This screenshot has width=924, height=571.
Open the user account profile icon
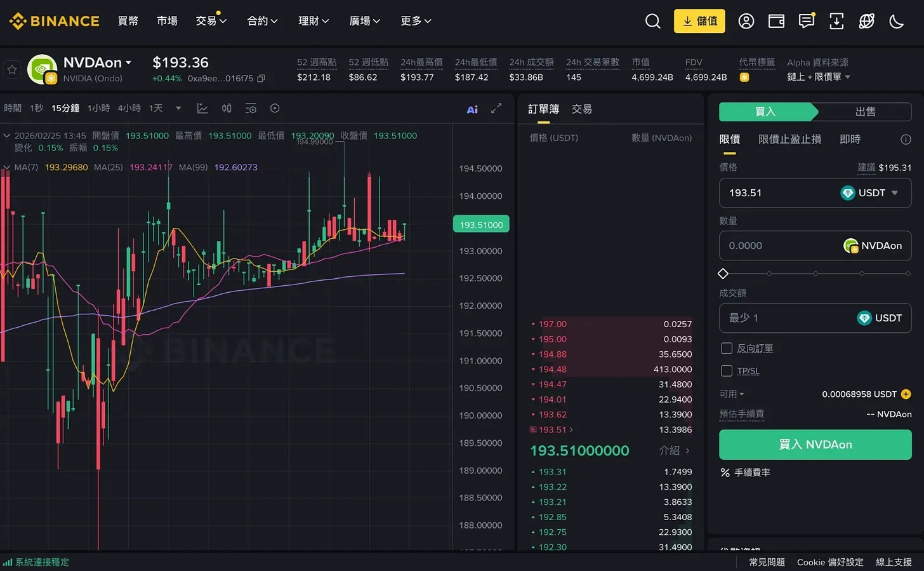[x=746, y=21]
